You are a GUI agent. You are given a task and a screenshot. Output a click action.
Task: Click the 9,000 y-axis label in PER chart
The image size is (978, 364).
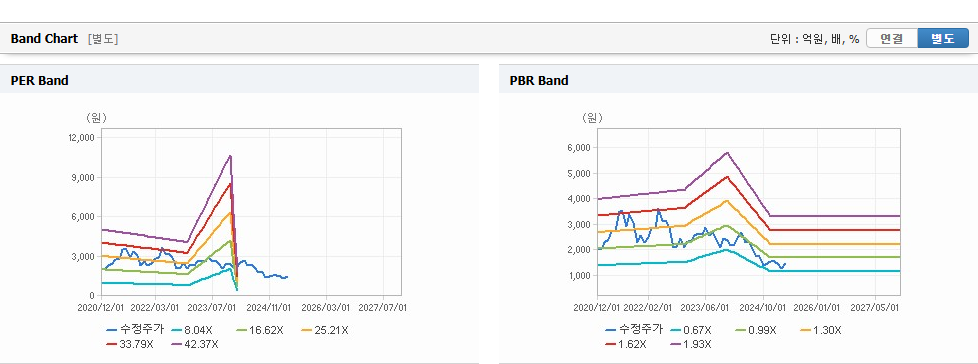84,177
